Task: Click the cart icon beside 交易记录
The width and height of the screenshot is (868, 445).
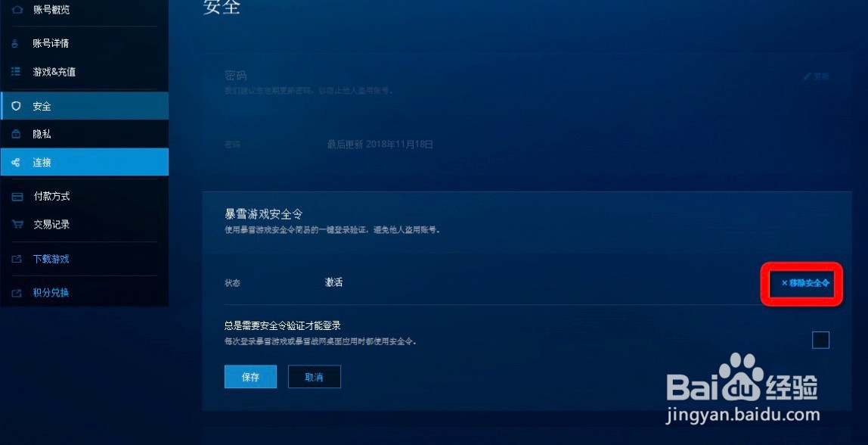Action: (17, 225)
